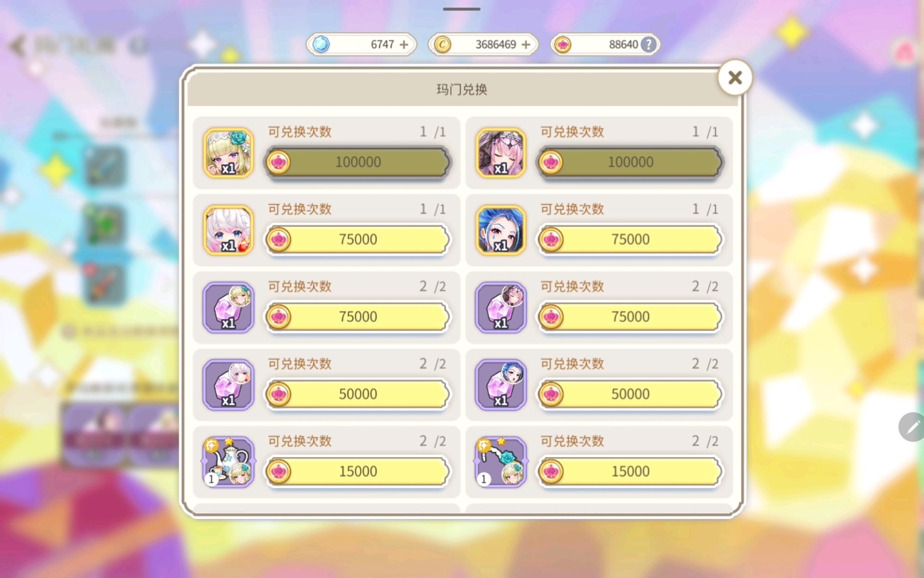This screenshot has width=924, height=578.
Task: Exchange pink-haired crystal for 75000
Action: click(630, 317)
